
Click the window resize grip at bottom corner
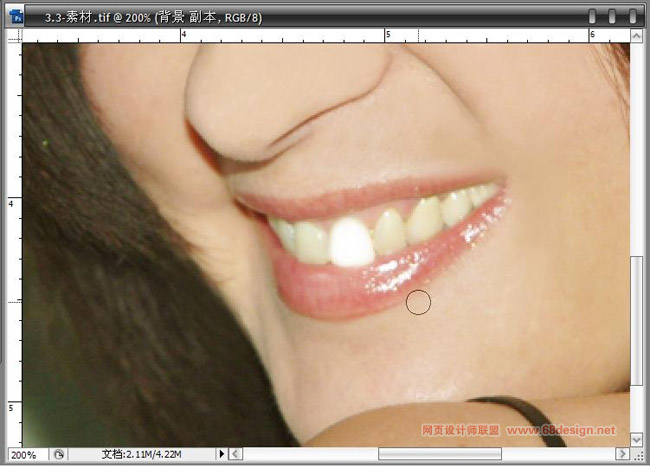pyautogui.click(x=638, y=456)
